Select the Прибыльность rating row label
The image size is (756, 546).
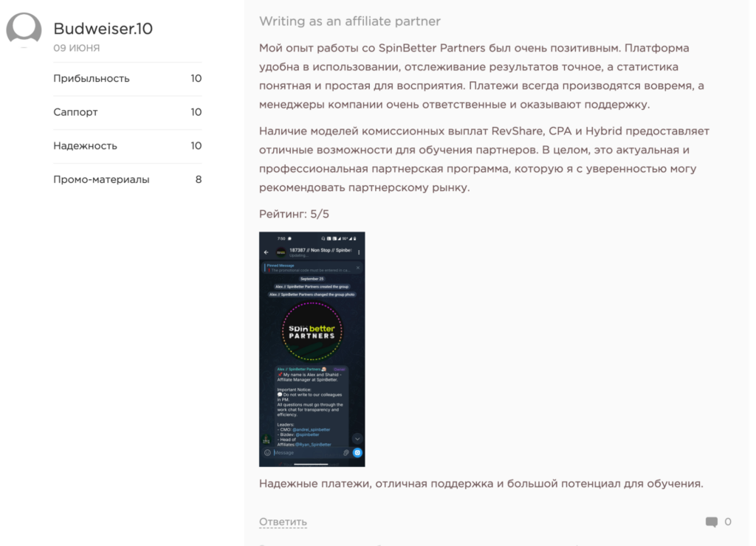91,78
